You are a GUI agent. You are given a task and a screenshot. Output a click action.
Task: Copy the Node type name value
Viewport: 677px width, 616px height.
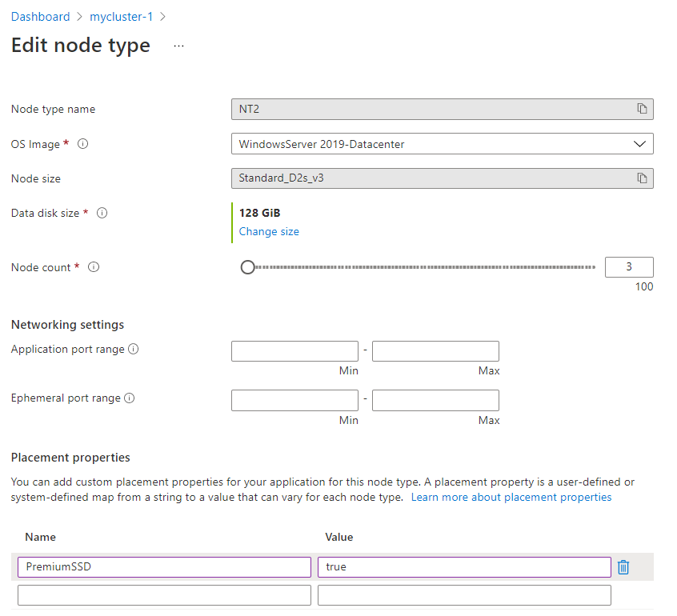click(x=642, y=109)
